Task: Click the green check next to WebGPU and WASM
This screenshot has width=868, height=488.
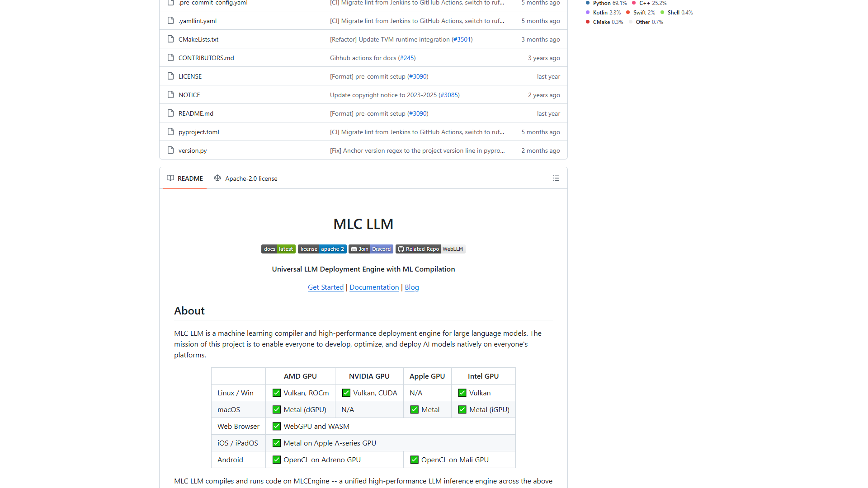Action: (277, 426)
